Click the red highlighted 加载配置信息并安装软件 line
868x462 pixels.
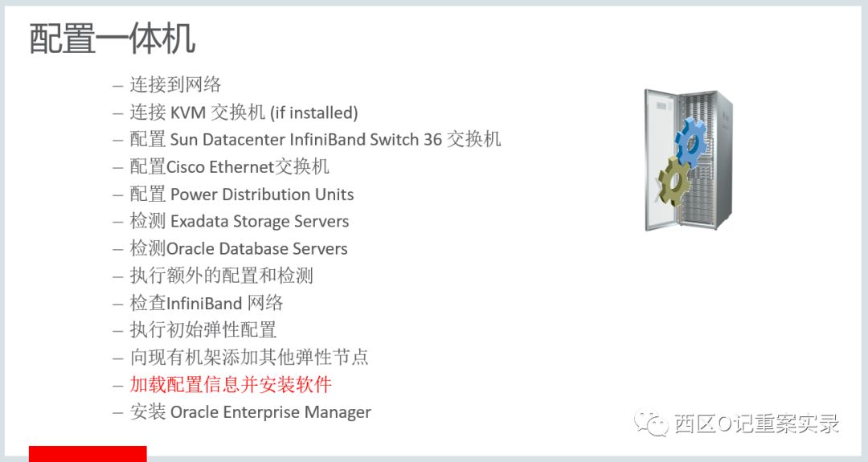point(231,385)
